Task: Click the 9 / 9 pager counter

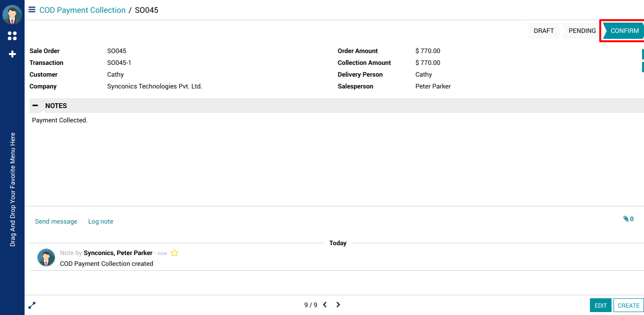Action: point(311,305)
